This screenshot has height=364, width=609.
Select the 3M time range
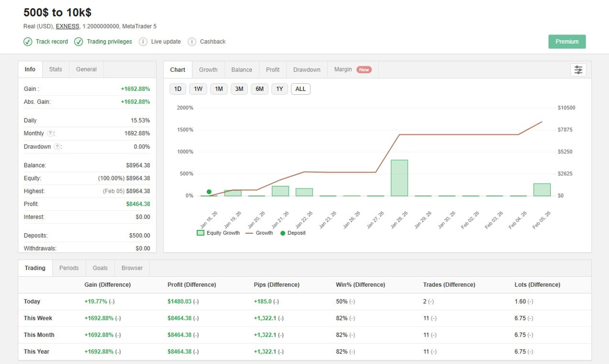[239, 89]
